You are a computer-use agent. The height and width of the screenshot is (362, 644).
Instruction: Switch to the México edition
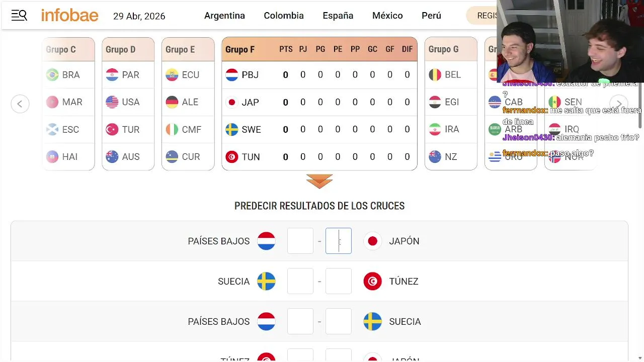tap(387, 16)
